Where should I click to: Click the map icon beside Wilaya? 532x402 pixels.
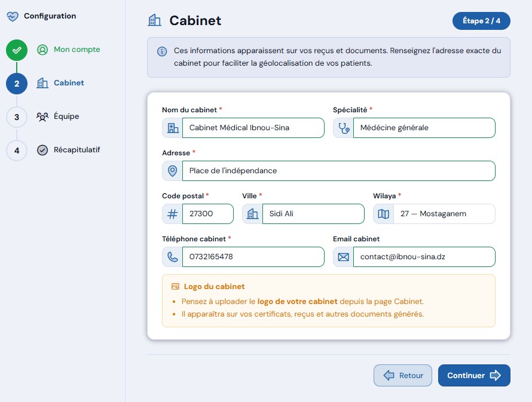(x=383, y=214)
